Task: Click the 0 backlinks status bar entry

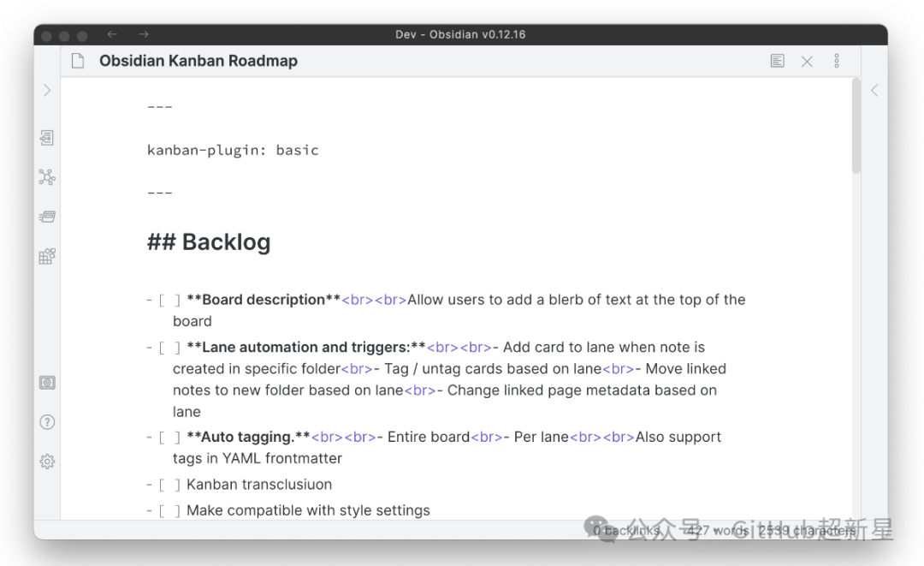Action: [x=625, y=531]
